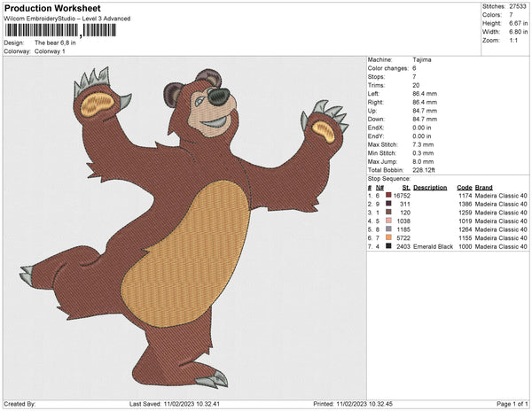Click the pink swatch for thread 1019
Viewport: 532px width, 411px height.
coord(388,221)
